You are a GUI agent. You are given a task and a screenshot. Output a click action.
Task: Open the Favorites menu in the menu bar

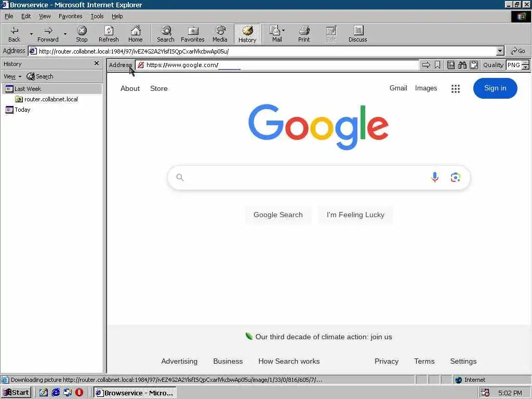point(70,16)
